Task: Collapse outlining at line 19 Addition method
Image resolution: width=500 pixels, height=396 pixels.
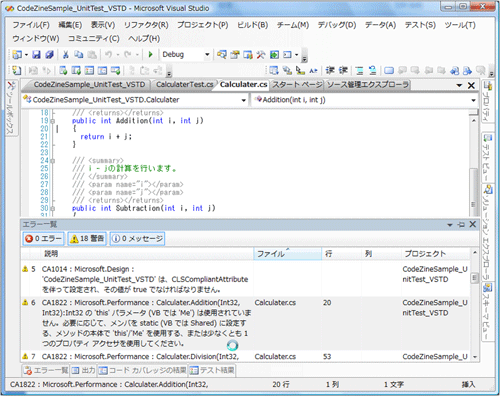Action: coord(52,121)
